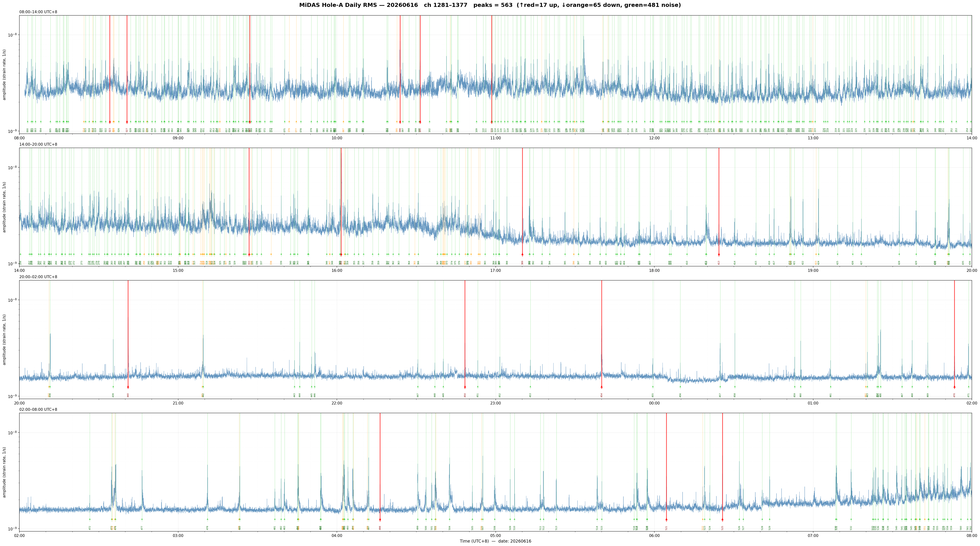Click the green peak label 513
The height and width of the screenshot is (546, 980).
click(x=556, y=528)
